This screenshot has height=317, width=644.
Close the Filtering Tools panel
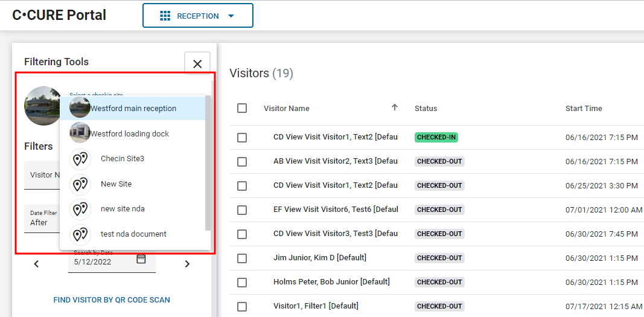click(x=197, y=64)
